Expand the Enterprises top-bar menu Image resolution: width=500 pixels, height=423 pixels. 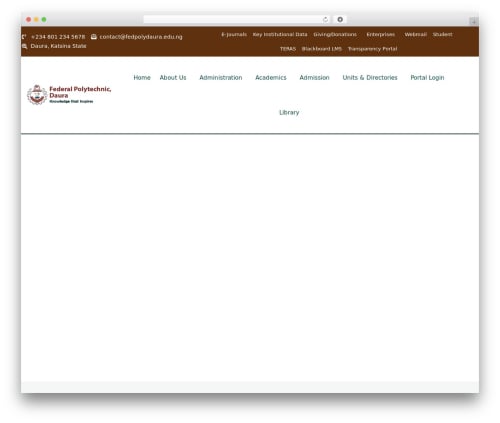point(381,34)
